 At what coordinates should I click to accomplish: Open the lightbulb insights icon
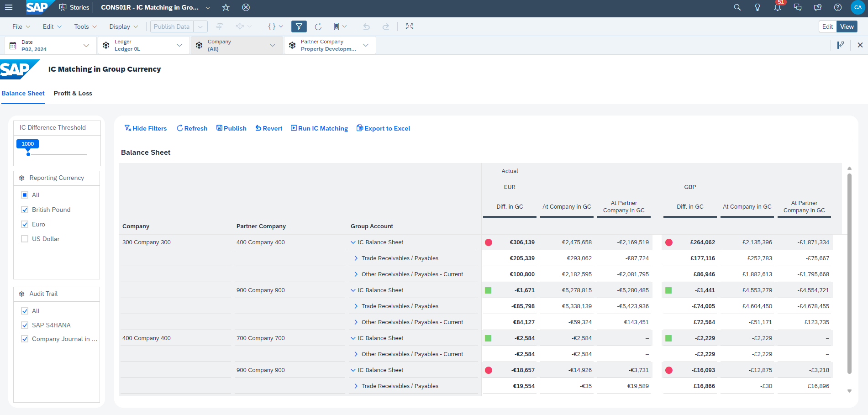757,7
